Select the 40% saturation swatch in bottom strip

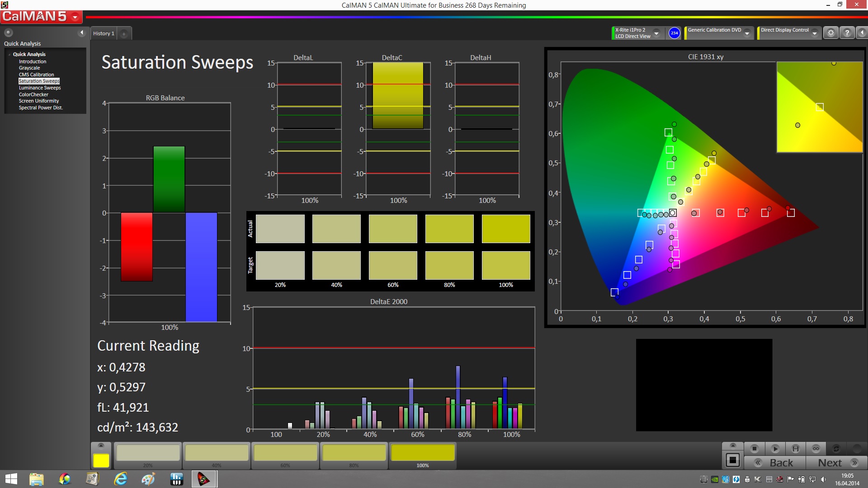pyautogui.click(x=217, y=455)
